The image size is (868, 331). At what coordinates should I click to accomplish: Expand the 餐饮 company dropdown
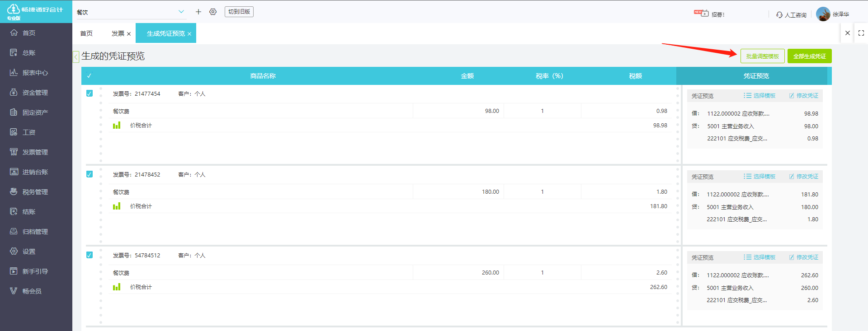[181, 12]
